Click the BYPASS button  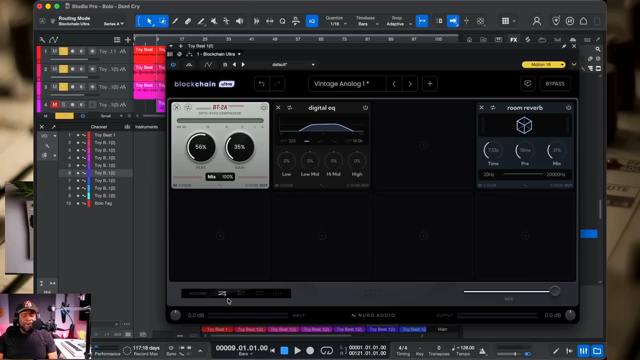(555, 84)
